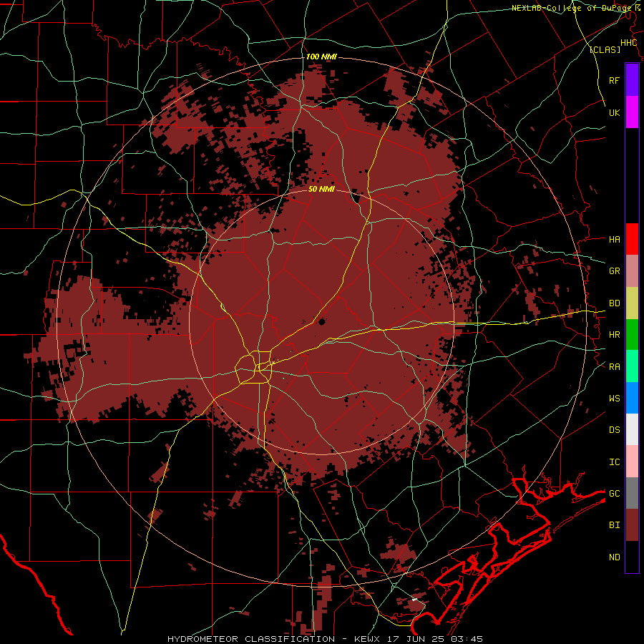This screenshot has width=644, height=644.
Task: Click the HHC product label
Action: click(x=629, y=43)
